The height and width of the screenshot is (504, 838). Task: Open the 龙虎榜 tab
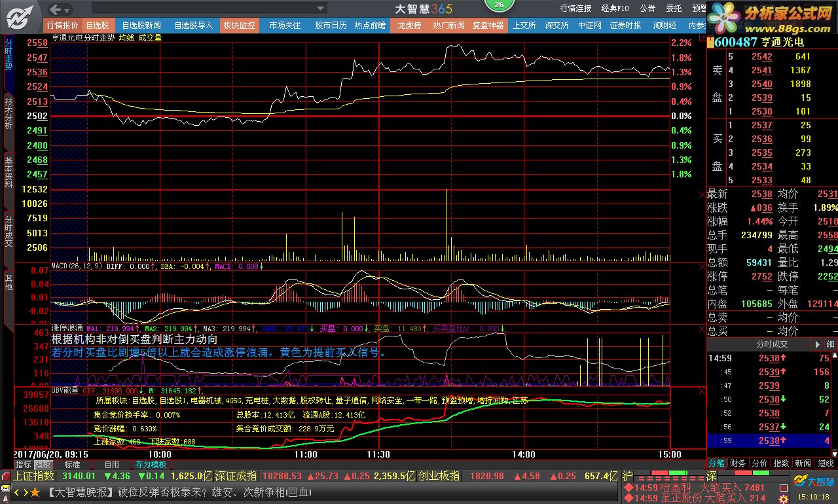point(409,26)
